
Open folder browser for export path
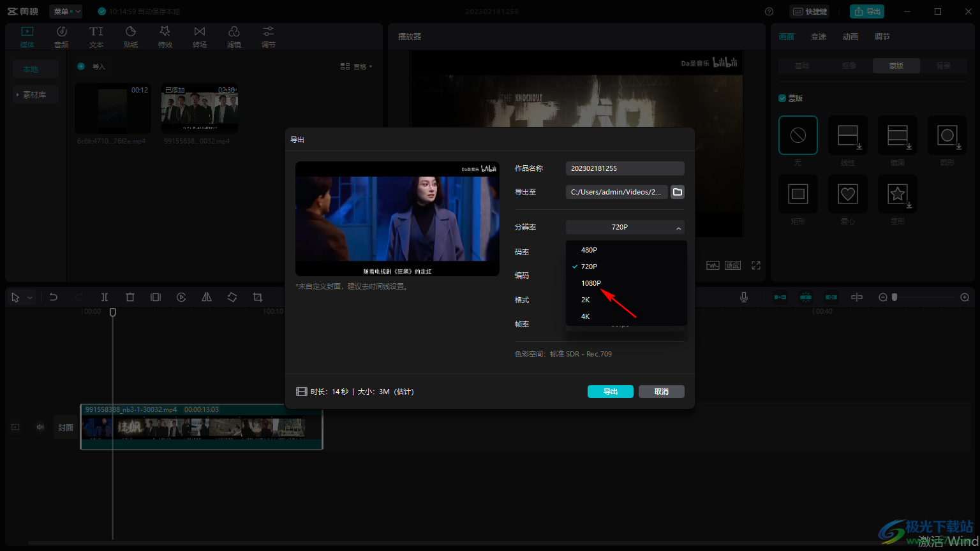(x=678, y=192)
